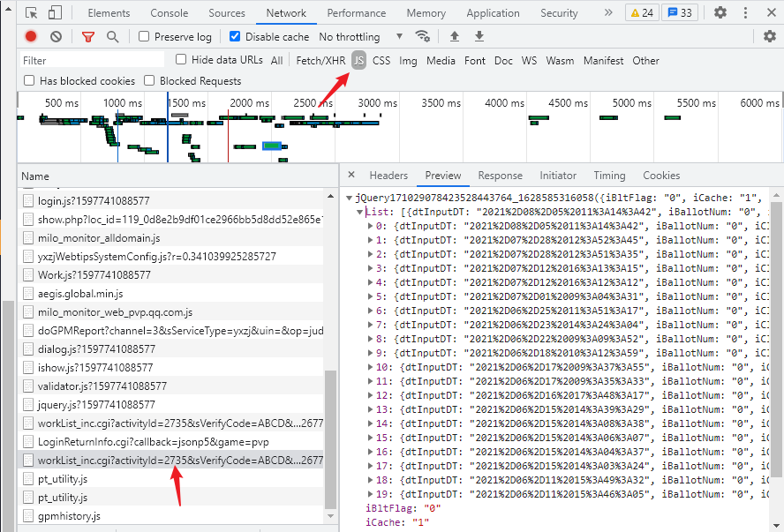Viewport: 784px width, 532px height.
Task: Open the Memory tab
Action: coord(426,13)
